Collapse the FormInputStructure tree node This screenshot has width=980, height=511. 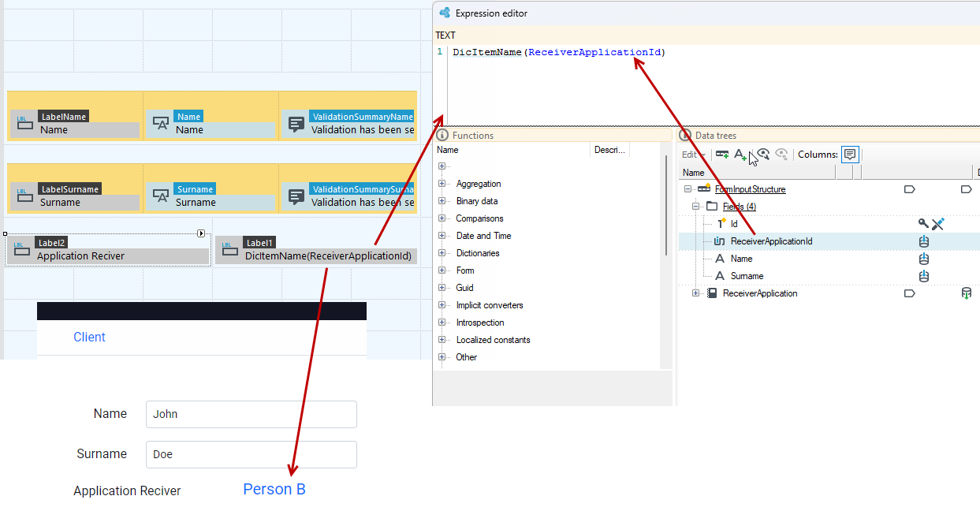coord(688,189)
